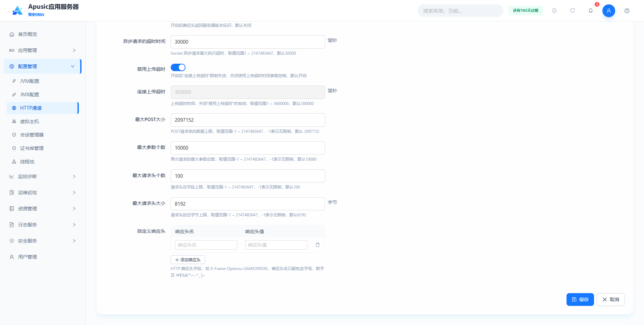Expand 资源管理 menu
The width and height of the screenshot is (644, 325).
[x=43, y=209]
